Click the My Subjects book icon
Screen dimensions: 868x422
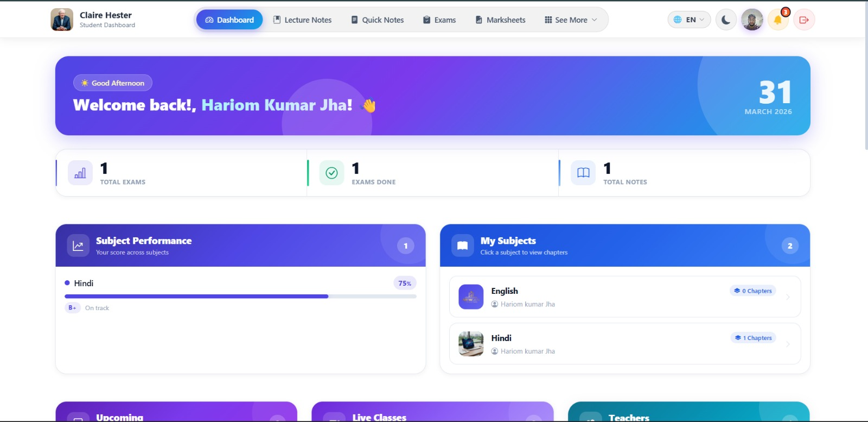coord(462,245)
